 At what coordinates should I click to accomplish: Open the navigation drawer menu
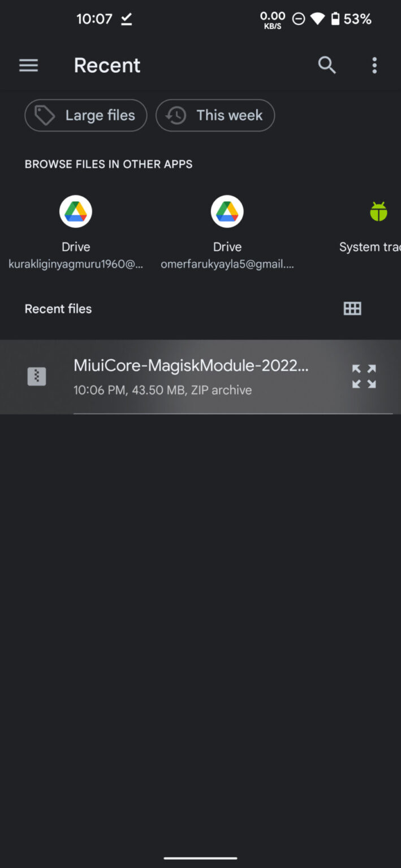click(28, 65)
